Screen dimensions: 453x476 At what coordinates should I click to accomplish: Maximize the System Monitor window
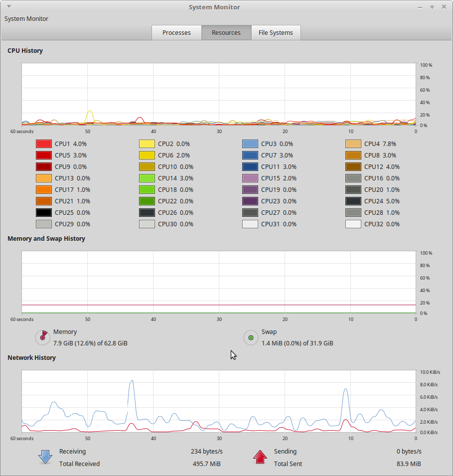click(432, 7)
